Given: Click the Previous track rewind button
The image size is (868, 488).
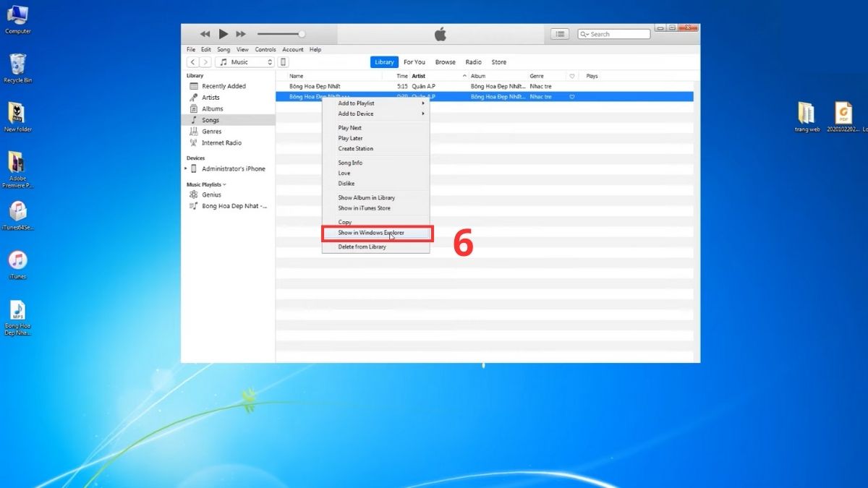Looking at the screenshot, I should [205, 34].
